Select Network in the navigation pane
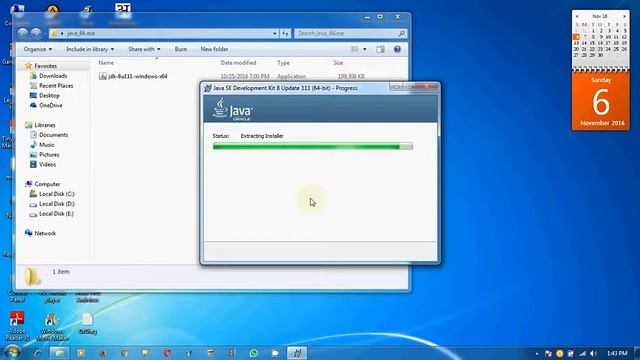 click(40, 233)
